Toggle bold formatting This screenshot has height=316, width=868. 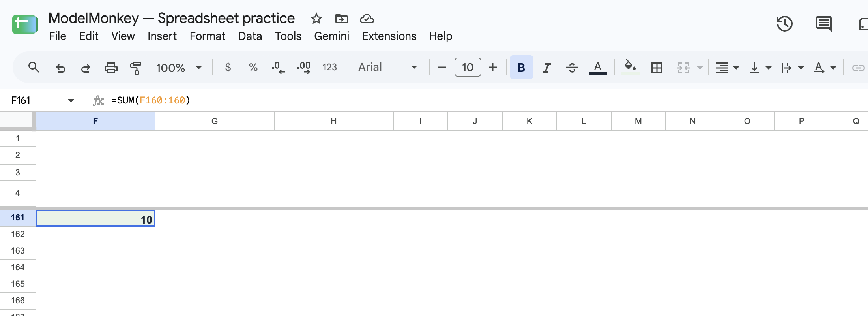click(521, 68)
